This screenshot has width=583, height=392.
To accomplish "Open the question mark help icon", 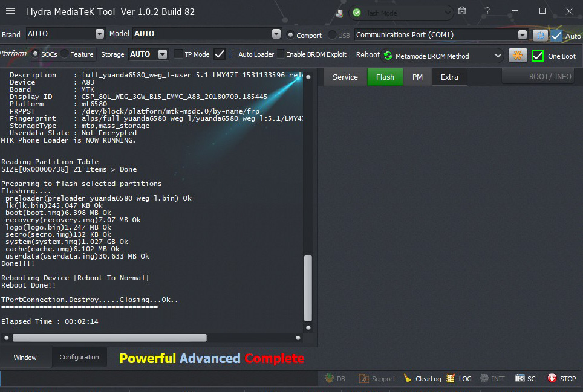I will click(487, 11).
